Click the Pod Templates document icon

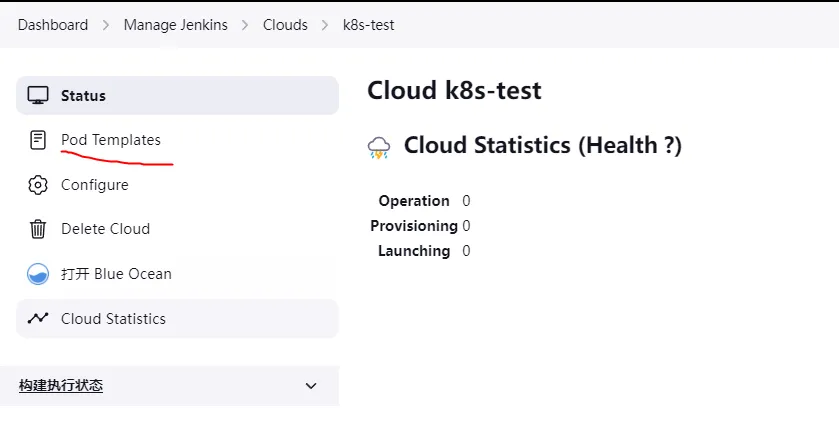click(38, 140)
